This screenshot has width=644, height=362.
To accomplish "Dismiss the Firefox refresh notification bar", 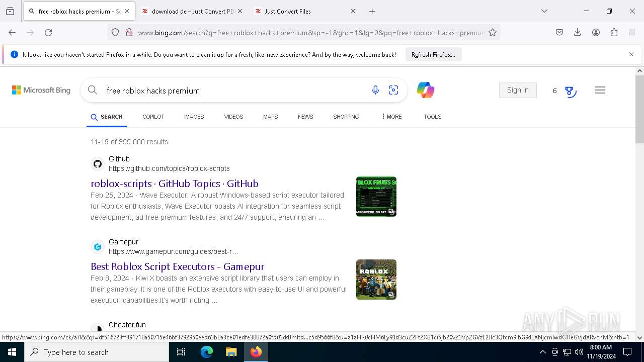I will (631, 54).
